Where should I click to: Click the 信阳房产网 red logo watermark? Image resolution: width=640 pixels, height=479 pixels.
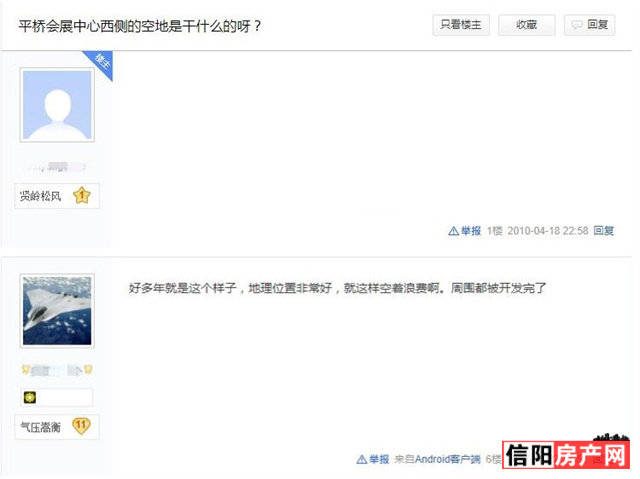coord(566,455)
